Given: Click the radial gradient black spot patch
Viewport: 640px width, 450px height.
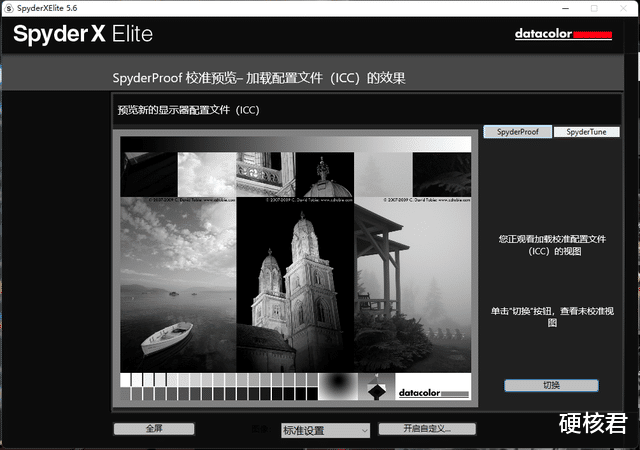Looking at the screenshot, I should click(338, 386).
